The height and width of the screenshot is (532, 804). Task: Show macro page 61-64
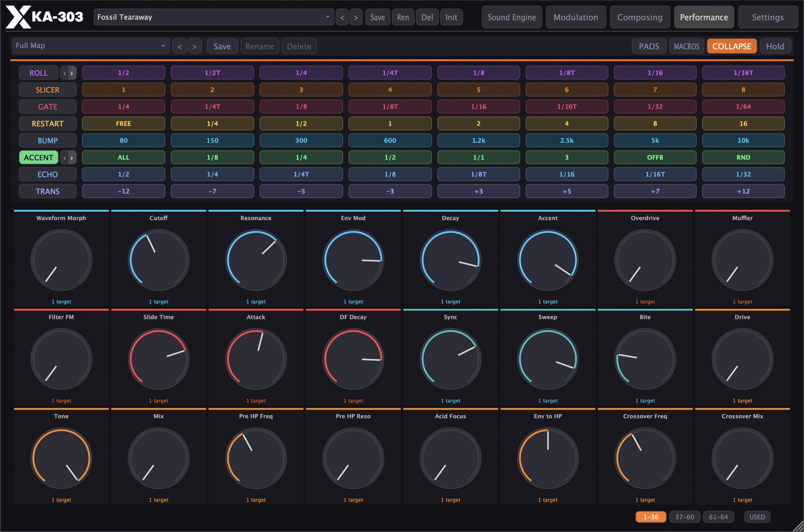coord(718,517)
